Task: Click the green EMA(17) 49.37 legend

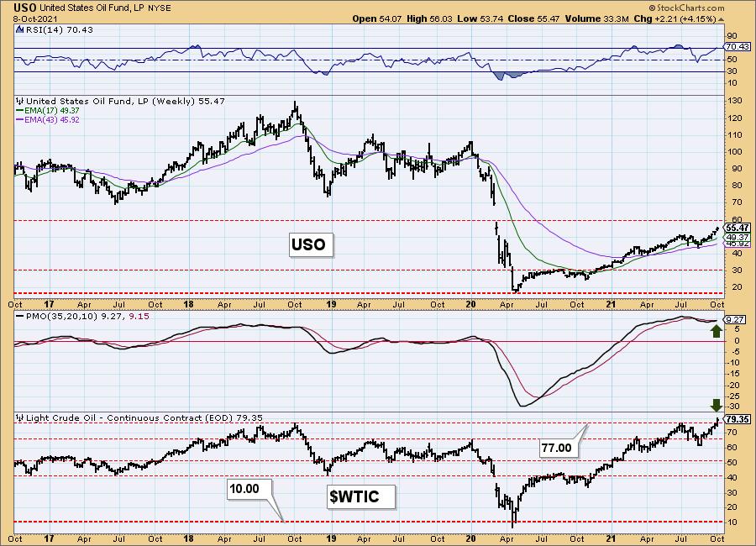Action: point(48,110)
